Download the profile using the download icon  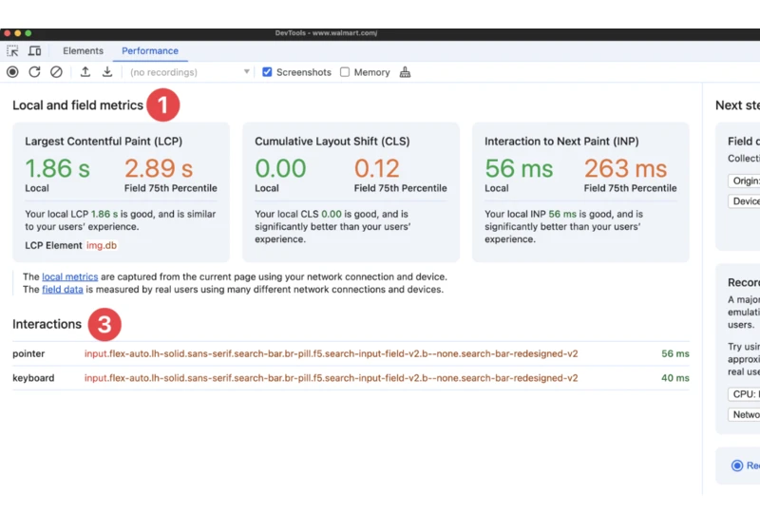pos(107,72)
